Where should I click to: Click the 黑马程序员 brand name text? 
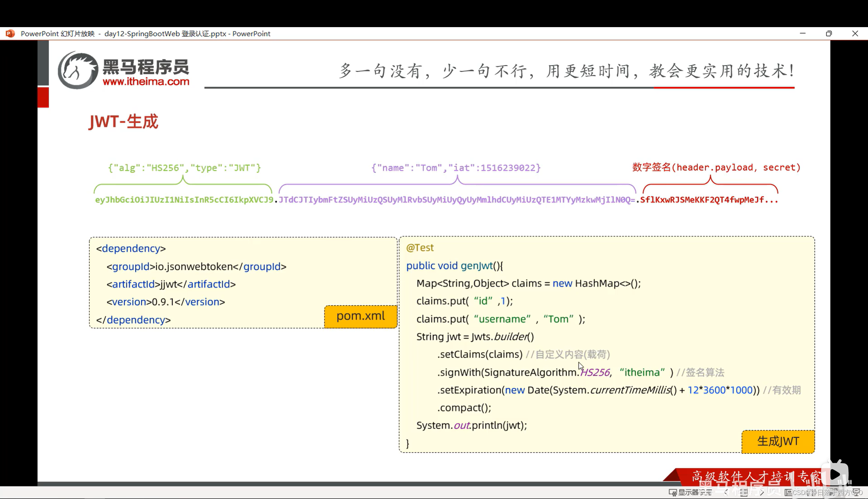146,67
